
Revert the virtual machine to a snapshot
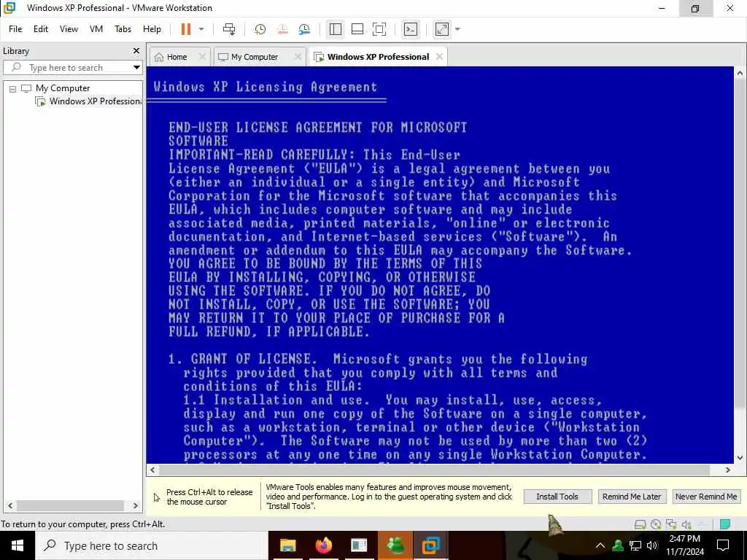(x=282, y=29)
